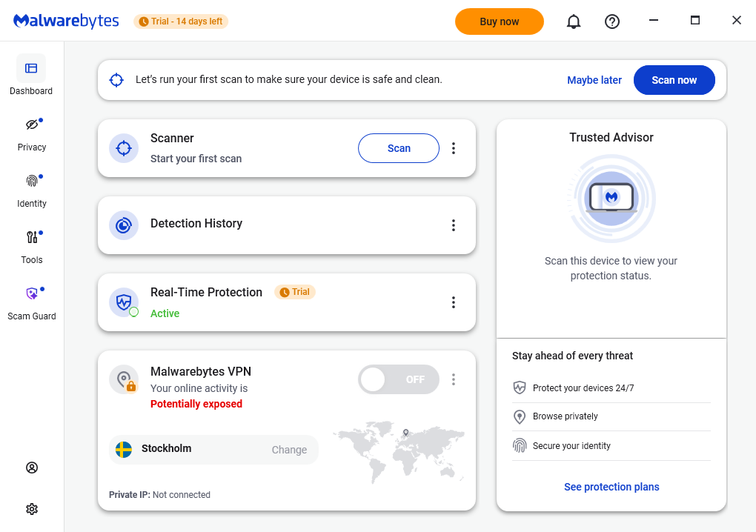Change the Stockholm VPN location
756x532 pixels.
(289, 450)
